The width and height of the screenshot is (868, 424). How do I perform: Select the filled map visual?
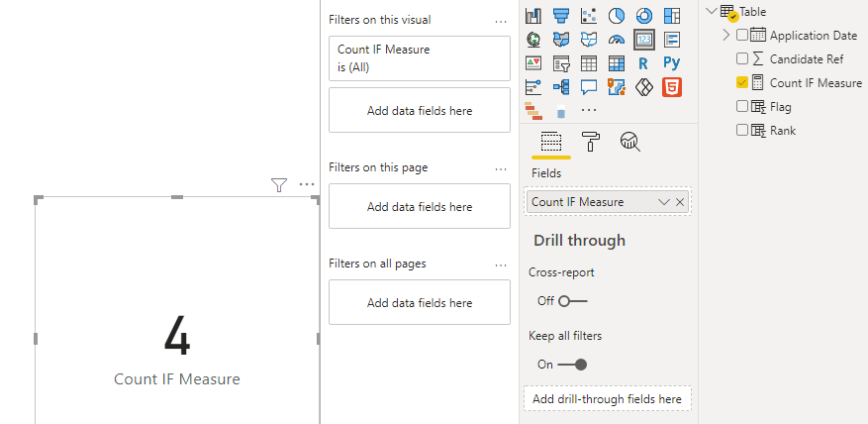point(561,40)
